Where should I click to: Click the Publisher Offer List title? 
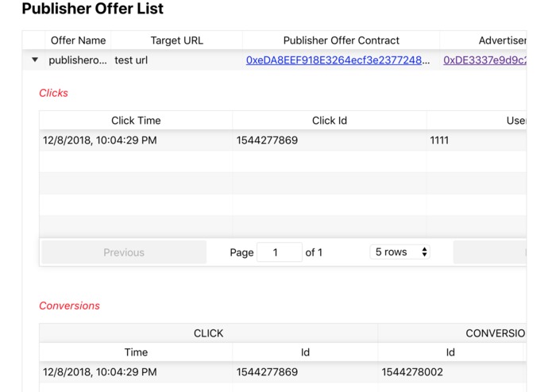coord(93,9)
